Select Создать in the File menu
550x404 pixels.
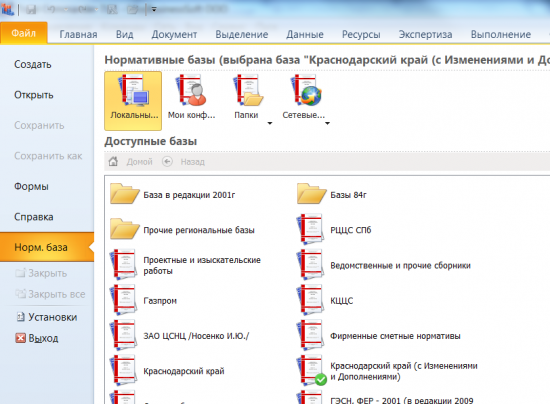click(x=33, y=65)
